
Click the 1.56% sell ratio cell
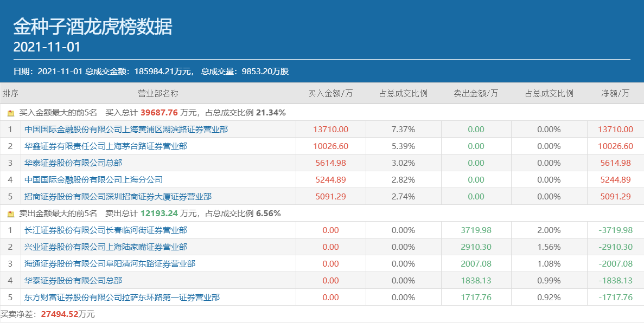[549, 247]
